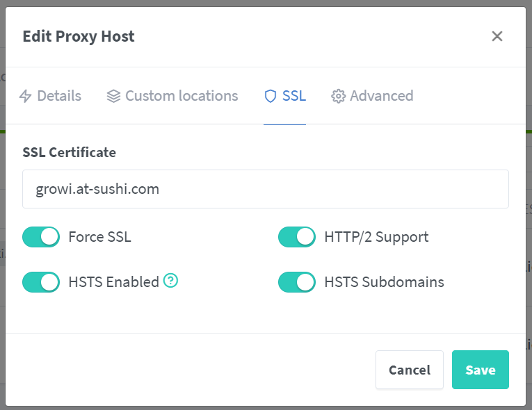Select the SSL tab label
Viewport: 532px width, 410px height.
294,96
